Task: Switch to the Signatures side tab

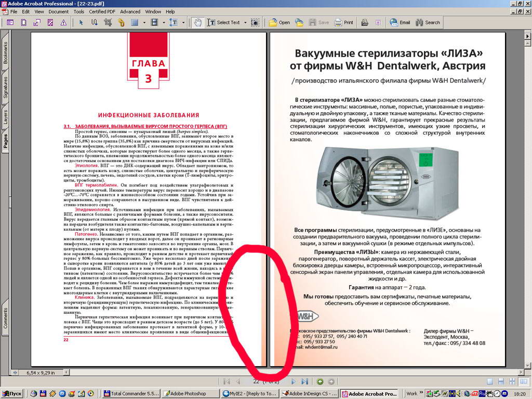Action: [x=5, y=87]
